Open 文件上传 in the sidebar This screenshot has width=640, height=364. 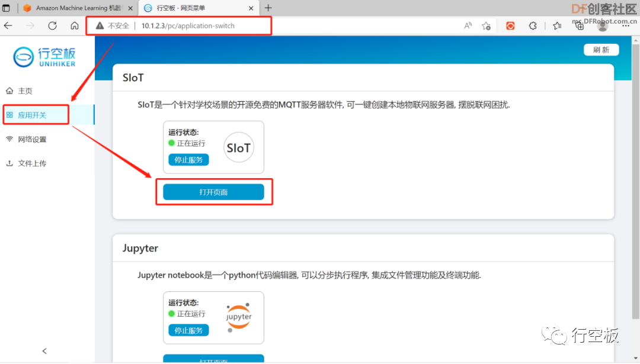coord(47,163)
